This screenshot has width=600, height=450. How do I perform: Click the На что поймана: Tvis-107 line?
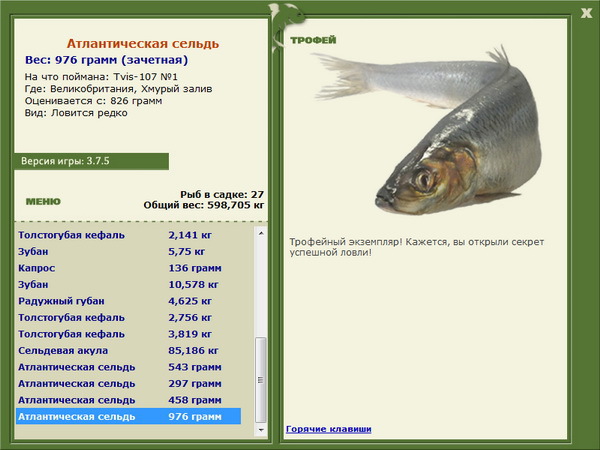pos(101,77)
